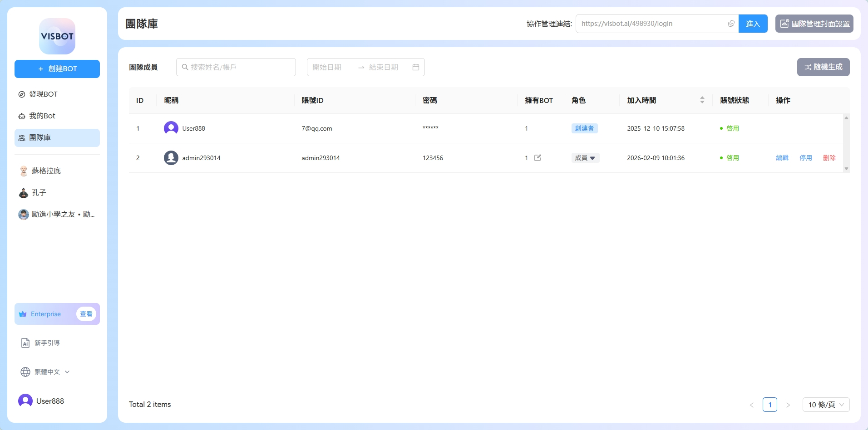Screen dimensions: 868x430
Task: Click the 創建BOT button
Action: coord(57,69)
